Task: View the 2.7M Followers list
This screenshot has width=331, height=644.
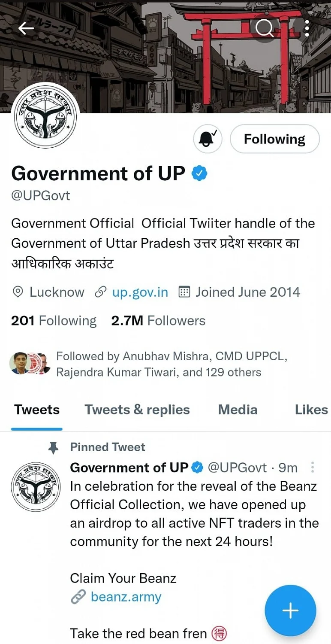Action: (158, 321)
